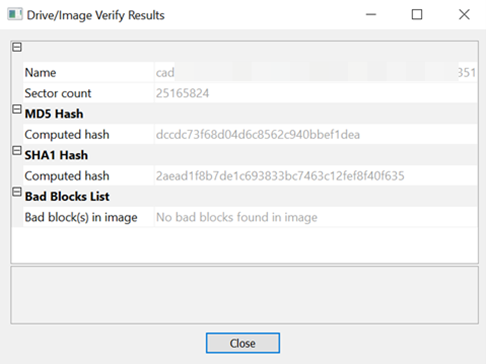Click 'No bad blocks found in image' value
The height and width of the screenshot is (364, 486).
(x=237, y=217)
